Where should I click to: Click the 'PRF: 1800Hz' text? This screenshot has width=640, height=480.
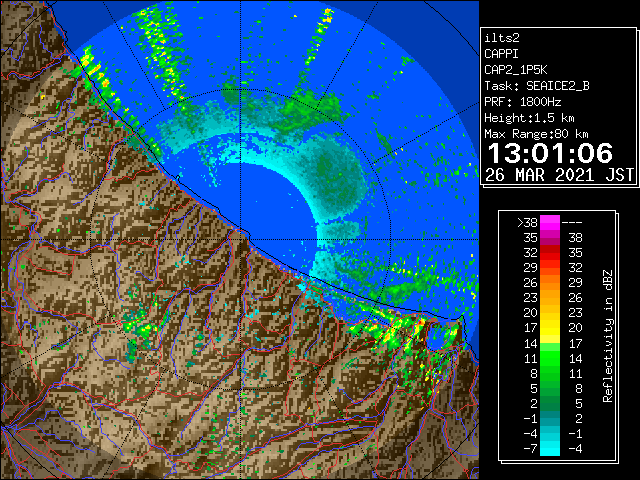tap(523, 102)
